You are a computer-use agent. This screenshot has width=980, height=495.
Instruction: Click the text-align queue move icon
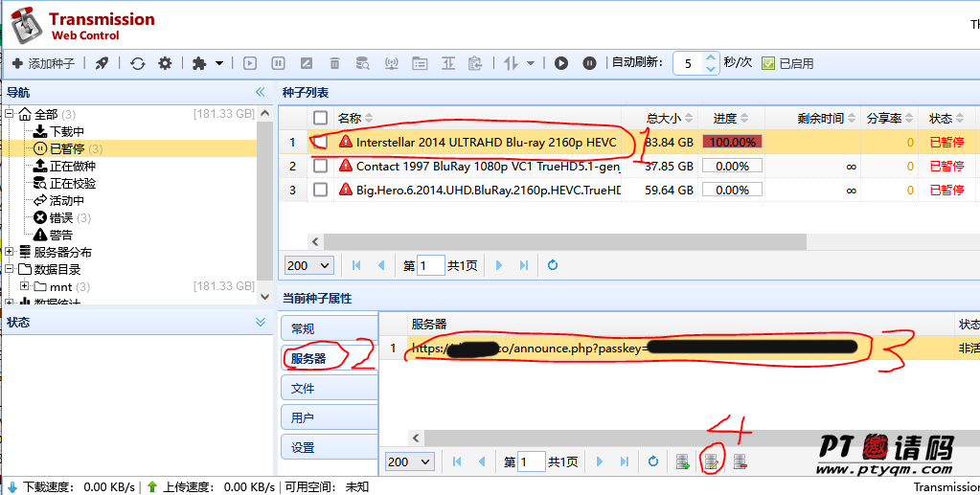coord(448,63)
